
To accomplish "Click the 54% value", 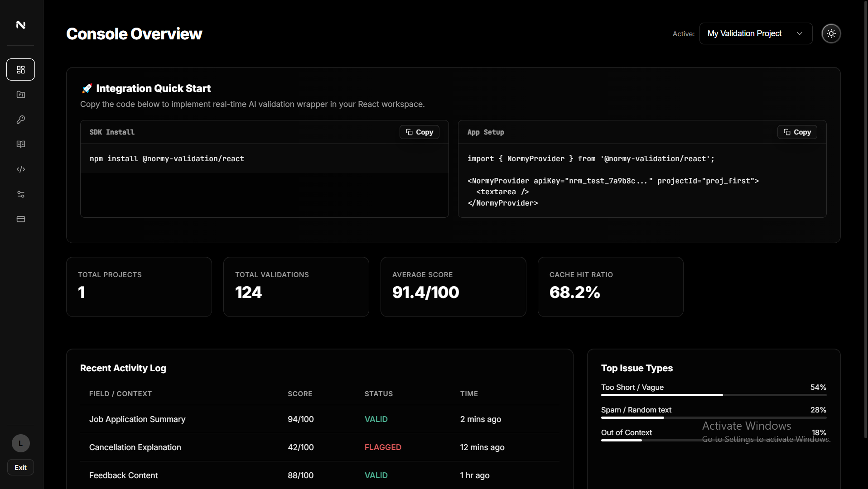I will (x=818, y=388).
